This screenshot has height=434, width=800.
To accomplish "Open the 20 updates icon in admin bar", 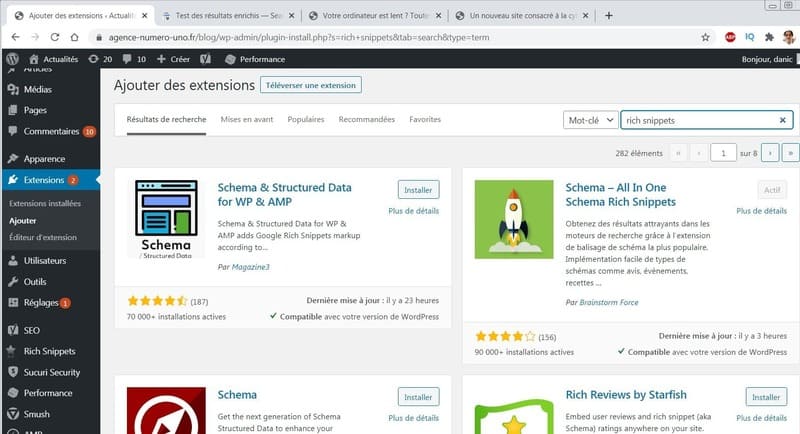I will point(100,59).
